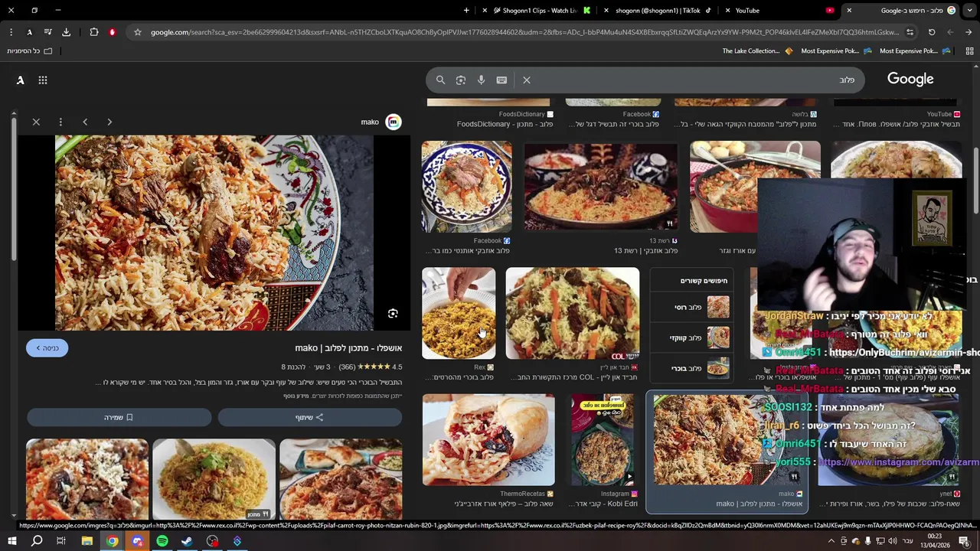
Task: Open the media controls icon in Chrome toolbar
Action: click(x=47, y=32)
